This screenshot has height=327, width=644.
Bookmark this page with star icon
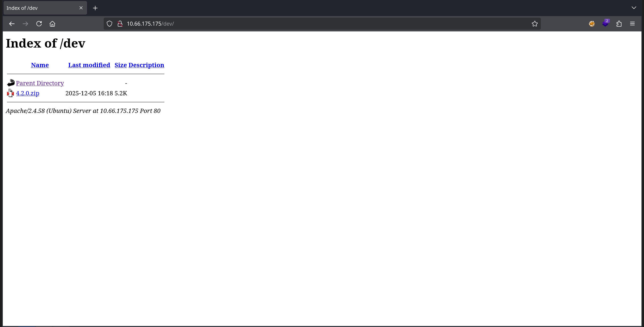click(x=535, y=24)
